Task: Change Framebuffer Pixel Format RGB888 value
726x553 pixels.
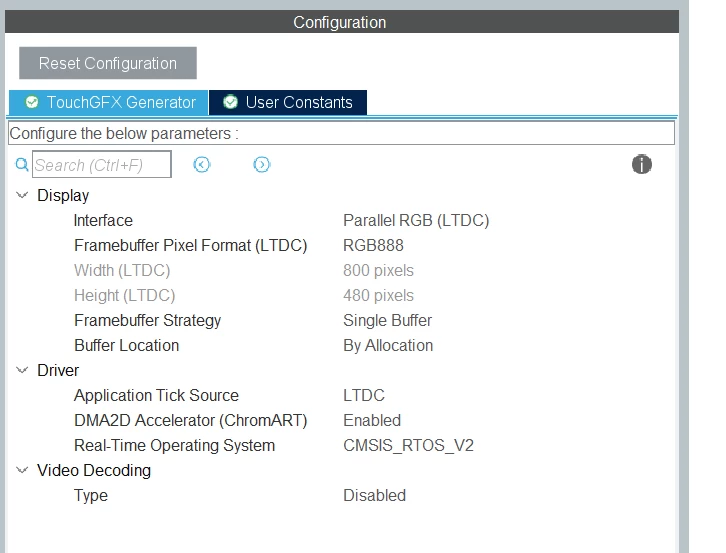Action: (x=373, y=245)
